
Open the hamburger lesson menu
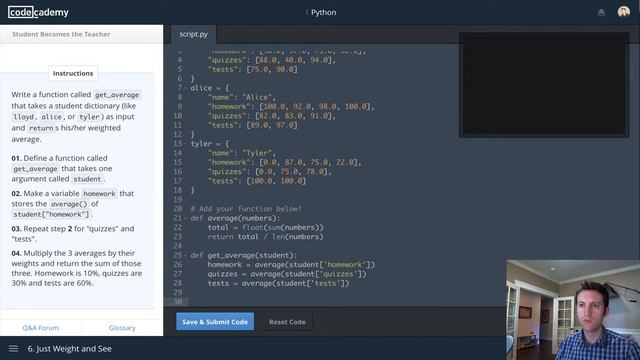point(13,349)
